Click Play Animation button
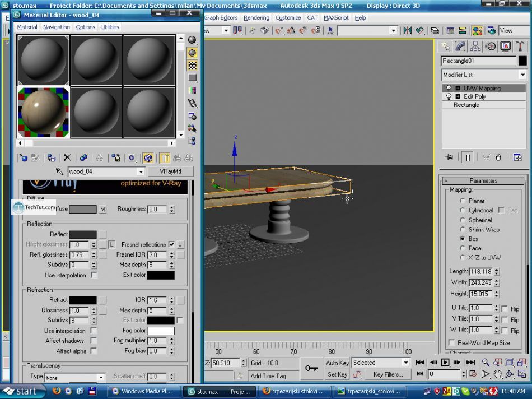Image resolution: width=532 pixels, height=399 pixels. 445,363
